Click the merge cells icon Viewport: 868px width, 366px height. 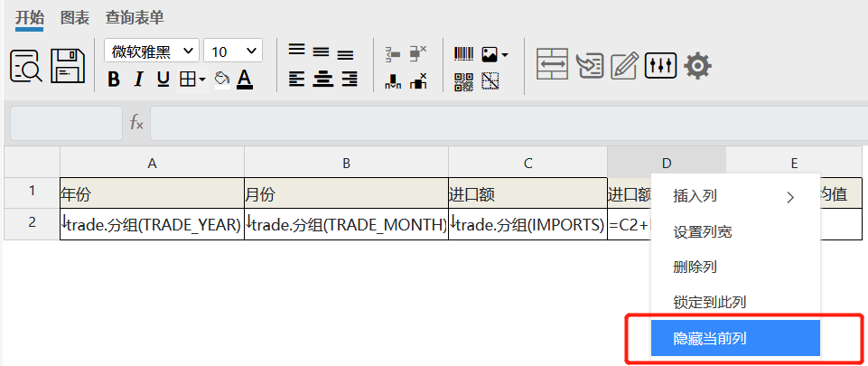552,64
